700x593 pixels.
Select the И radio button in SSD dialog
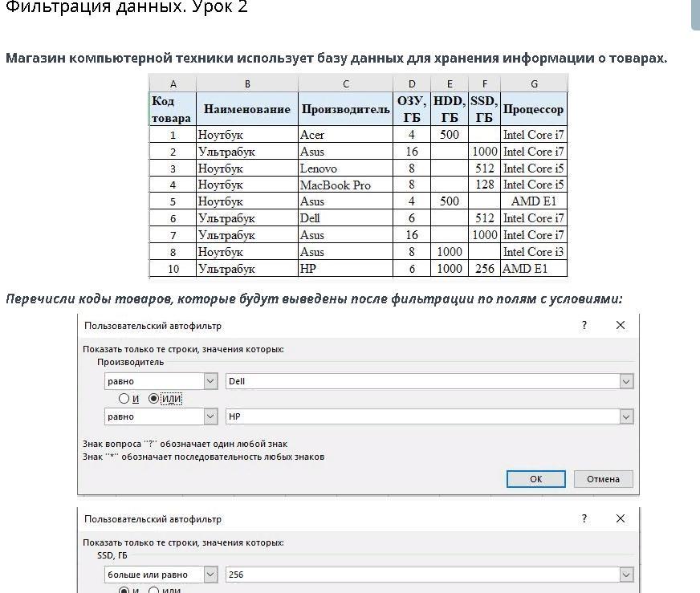point(124,591)
